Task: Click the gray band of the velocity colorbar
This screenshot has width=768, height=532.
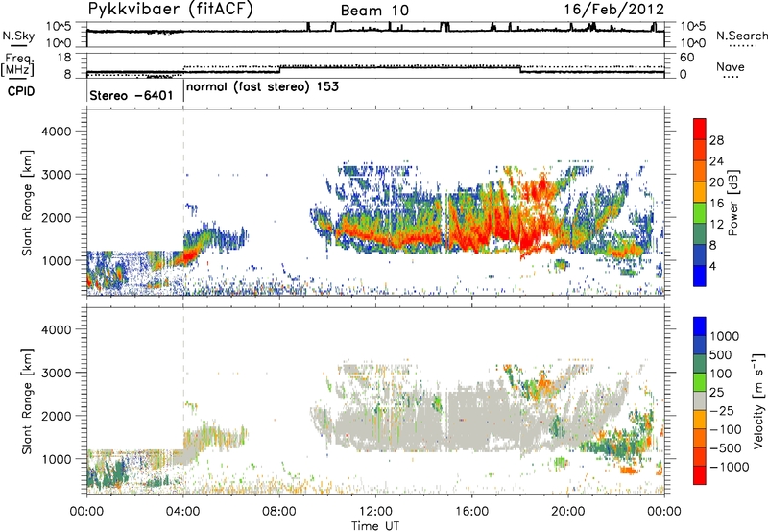Action: click(700, 401)
